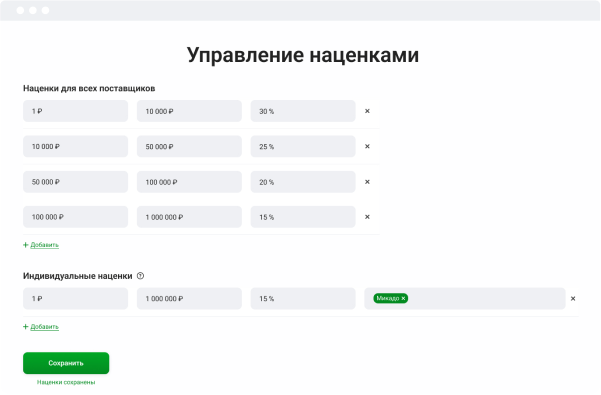Edit the 10 000 ₽ maximum field in first row
The image size is (601, 395).
click(x=189, y=111)
